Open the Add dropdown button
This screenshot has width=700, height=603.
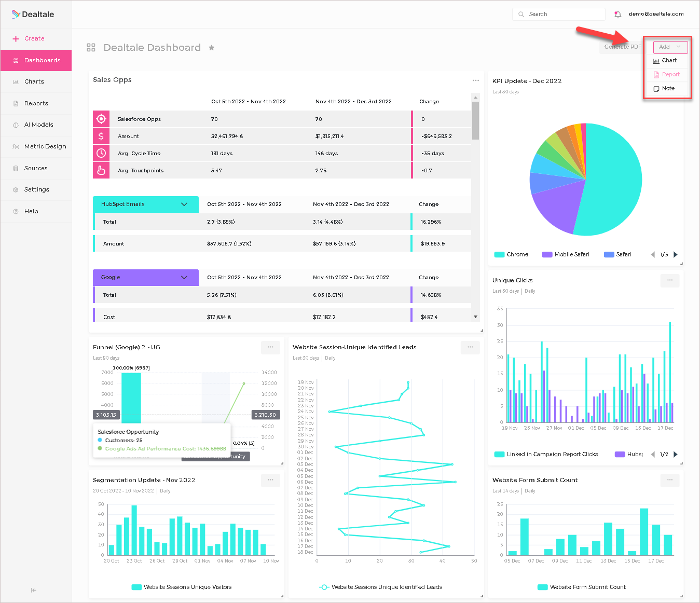tap(670, 47)
